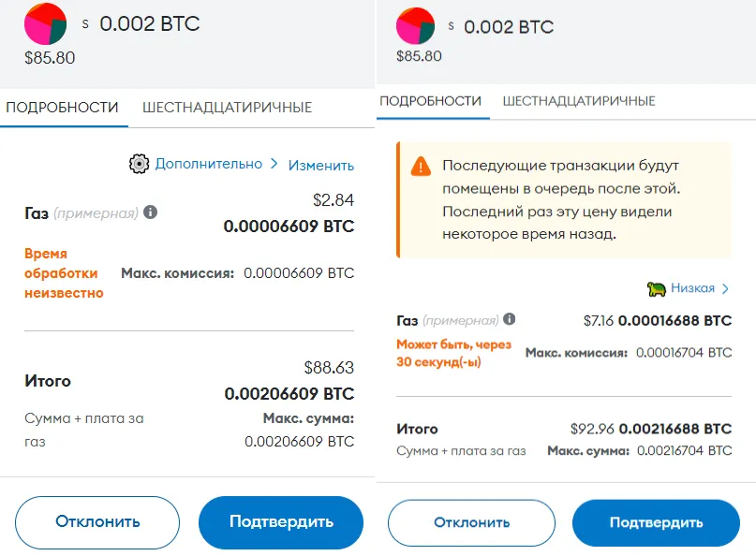Switch to ШЕСТНАДЦАТИРИЧНЫЕ tab in left panel
Viewport: 756px width, 556px height.
click(x=227, y=108)
